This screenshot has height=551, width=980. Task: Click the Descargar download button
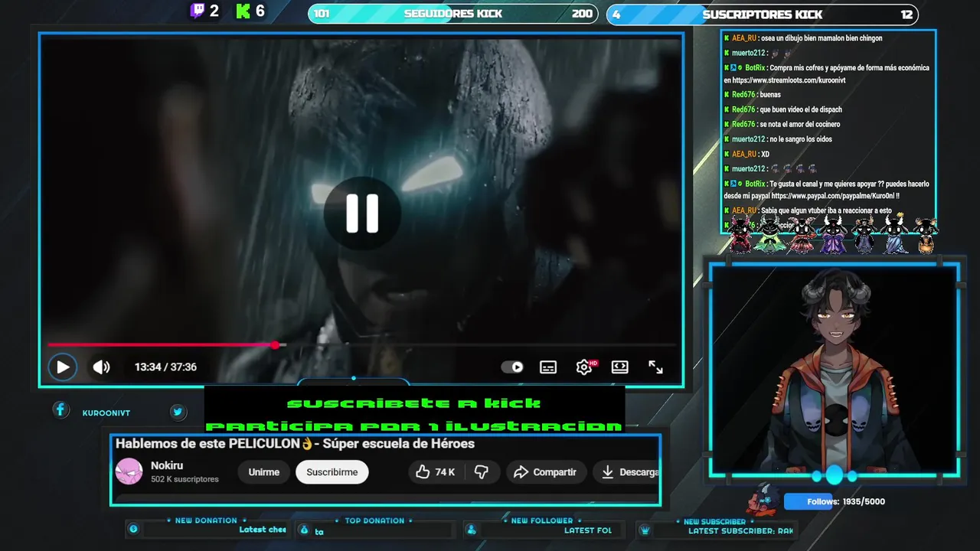(x=628, y=472)
